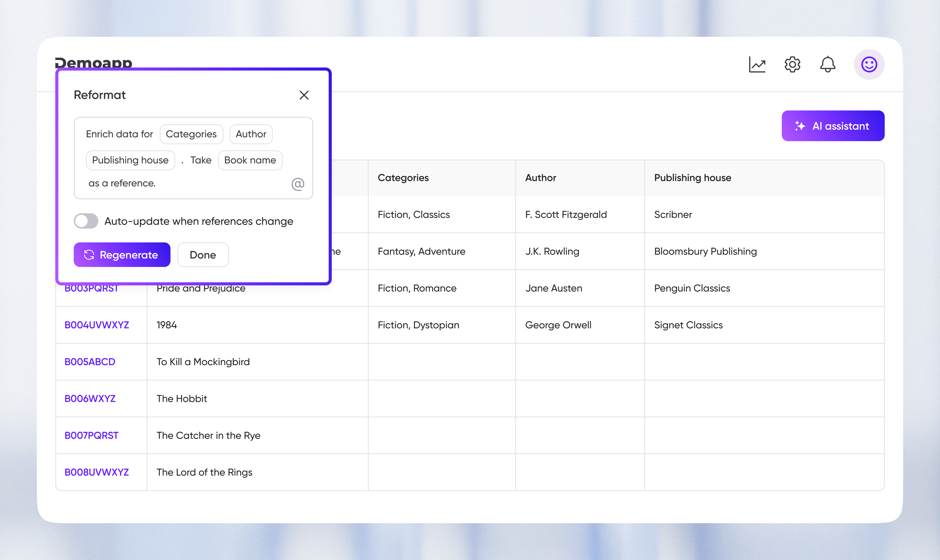
Task: Click the Demoapp logo
Action: click(x=94, y=63)
